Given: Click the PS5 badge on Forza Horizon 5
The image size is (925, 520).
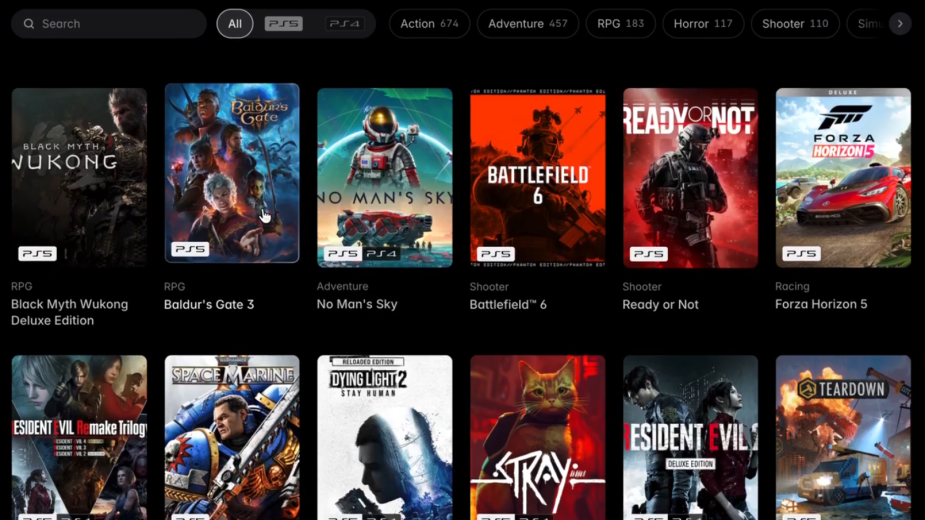Looking at the screenshot, I should (x=801, y=254).
